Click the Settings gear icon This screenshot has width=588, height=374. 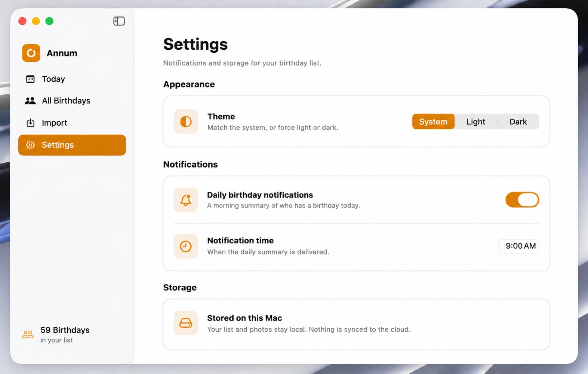point(30,145)
